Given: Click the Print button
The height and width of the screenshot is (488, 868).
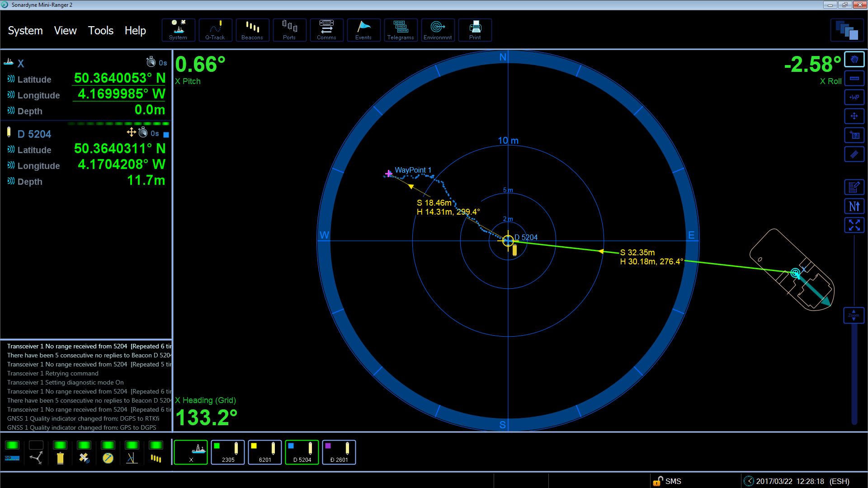Looking at the screenshot, I should pos(475,30).
